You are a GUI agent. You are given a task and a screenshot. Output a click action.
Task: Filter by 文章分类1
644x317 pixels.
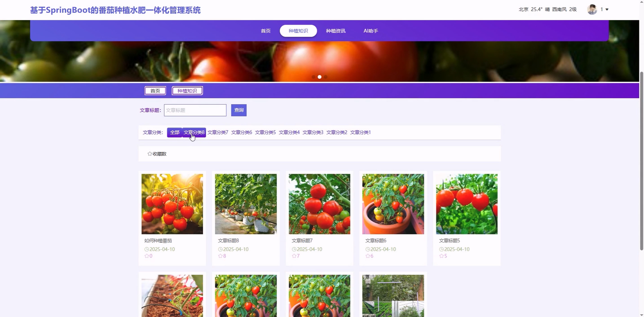click(360, 132)
